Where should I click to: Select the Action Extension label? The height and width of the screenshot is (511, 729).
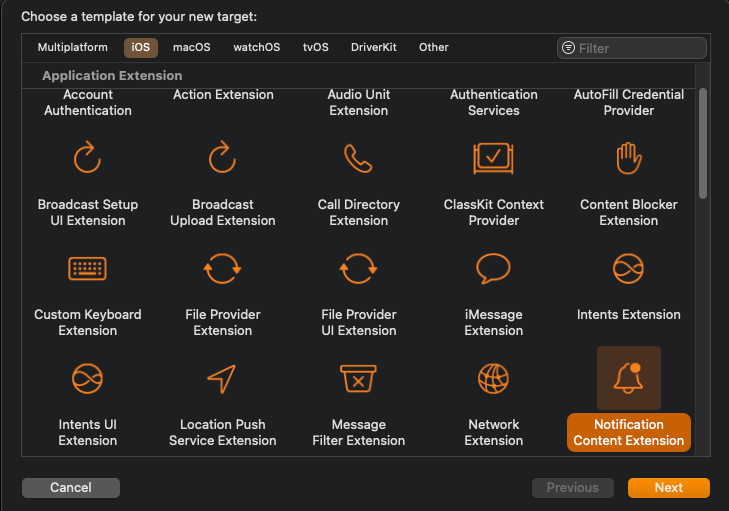(223, 94)
